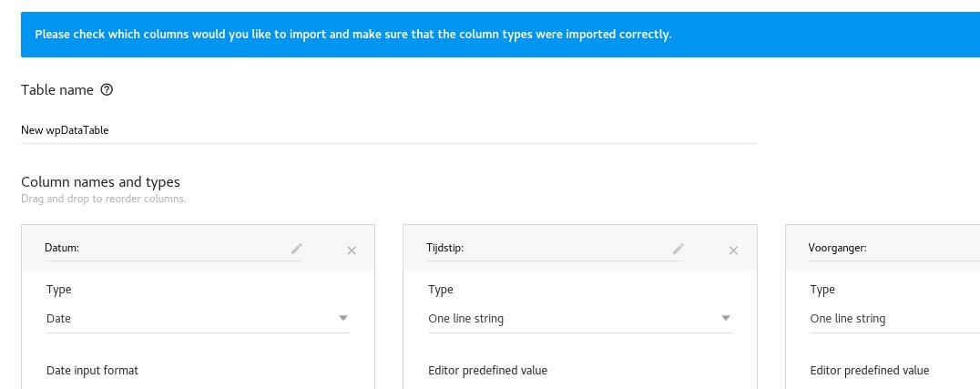Click Editor predefined value under Tijdstip

coord(487,370)
